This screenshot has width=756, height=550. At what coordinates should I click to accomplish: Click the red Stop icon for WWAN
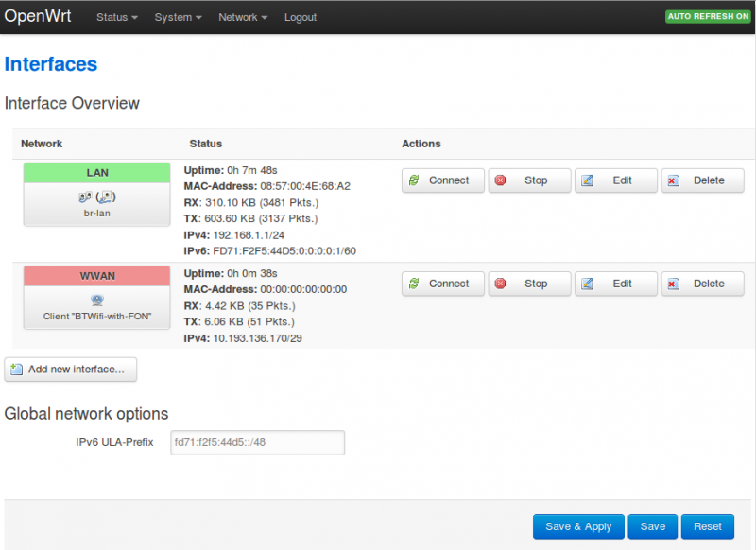(x=501, y=284)
